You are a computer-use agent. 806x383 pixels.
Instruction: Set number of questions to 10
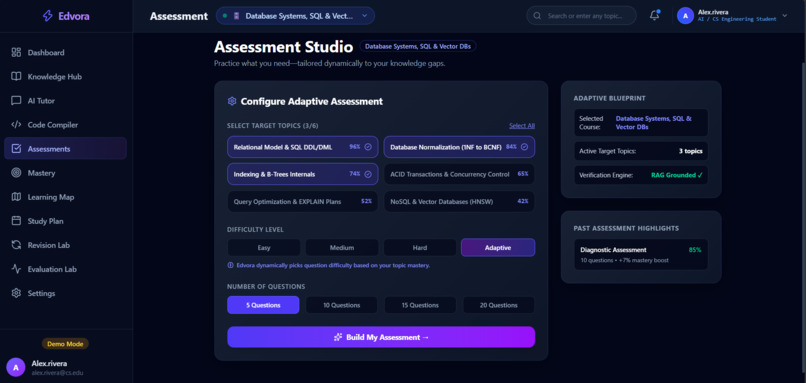pyautogui.click(x=342, y=305)
